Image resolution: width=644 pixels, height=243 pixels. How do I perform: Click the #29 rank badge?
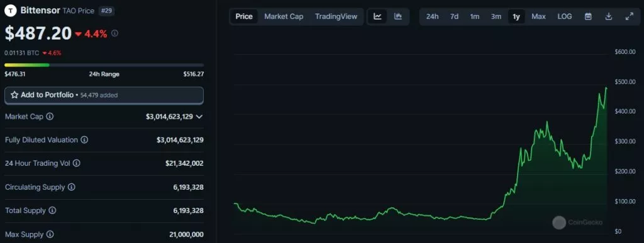[x=106, y=11]
